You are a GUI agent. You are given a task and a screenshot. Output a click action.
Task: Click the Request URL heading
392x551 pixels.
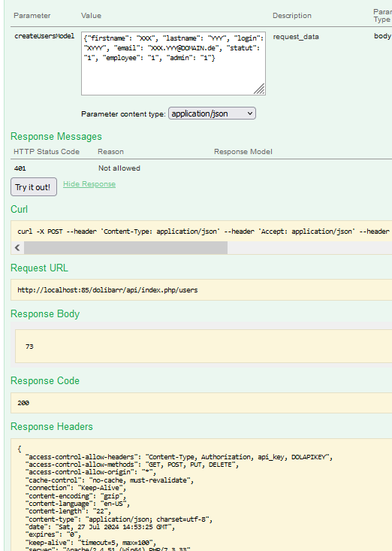(39, 268)
